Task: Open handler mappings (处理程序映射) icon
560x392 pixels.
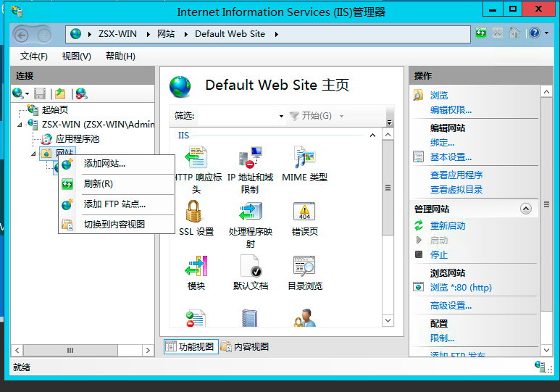Action: tap(251, 211)
